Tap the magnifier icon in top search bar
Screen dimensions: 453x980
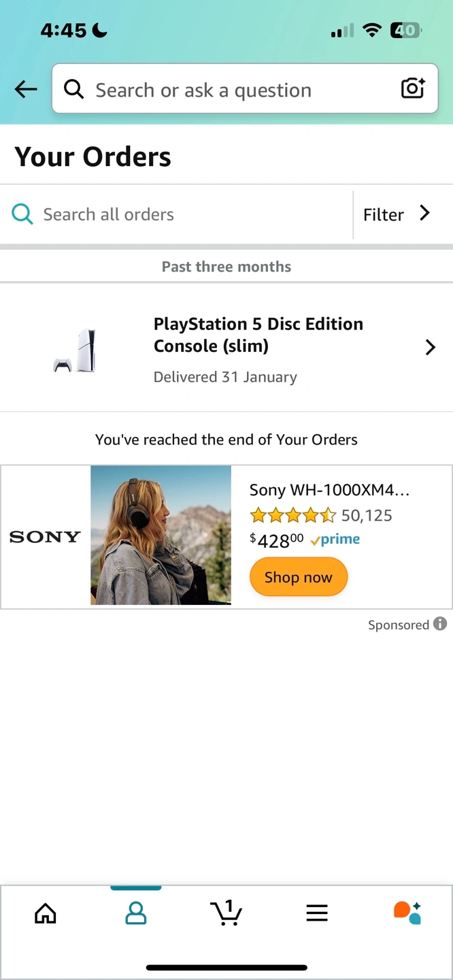73,89
